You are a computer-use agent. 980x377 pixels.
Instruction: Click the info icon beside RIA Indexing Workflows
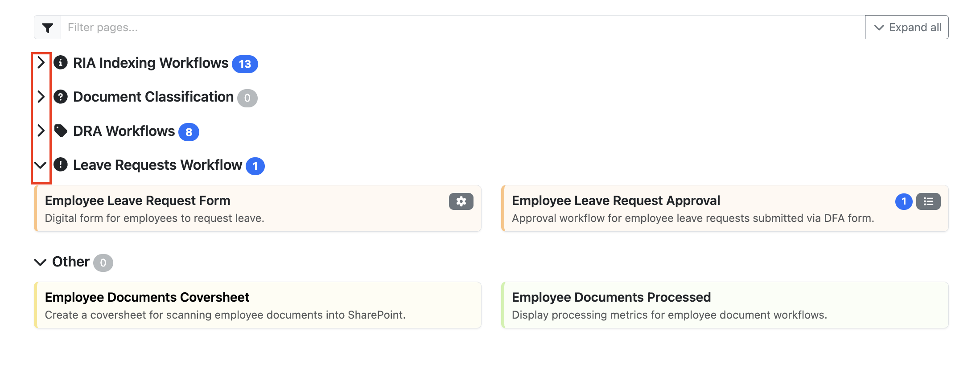pos(61,62)
